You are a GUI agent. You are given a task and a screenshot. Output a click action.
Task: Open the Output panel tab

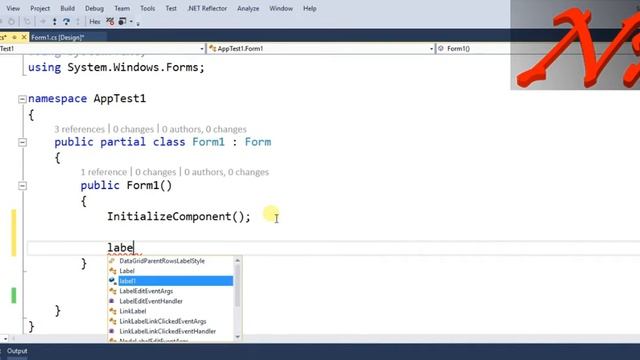coord(17,351)
